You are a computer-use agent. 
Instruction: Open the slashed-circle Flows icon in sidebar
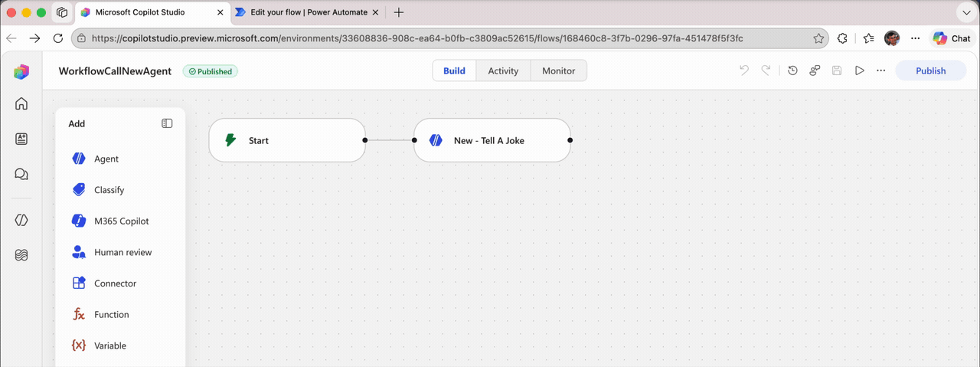pyautogui.click(x=21, y=220)
